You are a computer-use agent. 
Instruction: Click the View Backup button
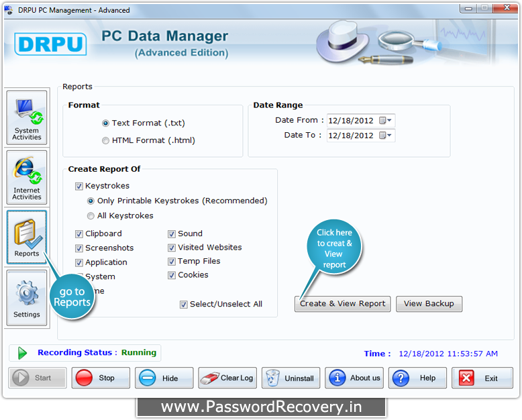(x=429, y=304)
